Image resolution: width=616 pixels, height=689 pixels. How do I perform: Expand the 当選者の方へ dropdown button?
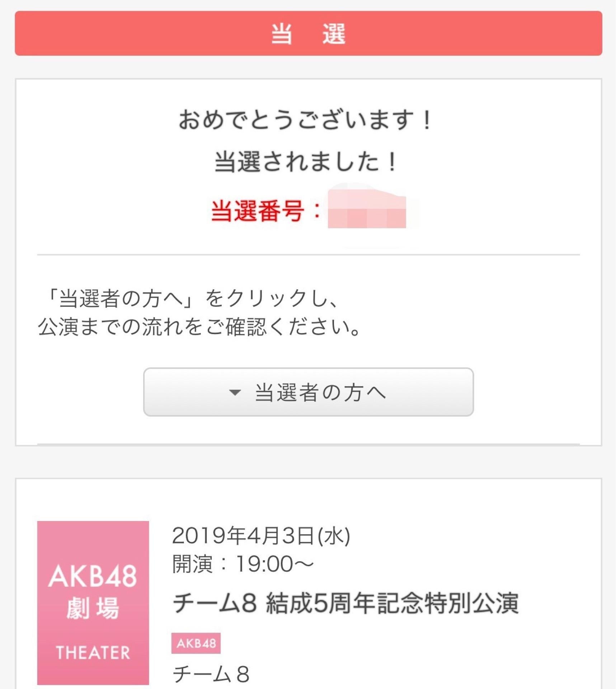tap(308, 392)
